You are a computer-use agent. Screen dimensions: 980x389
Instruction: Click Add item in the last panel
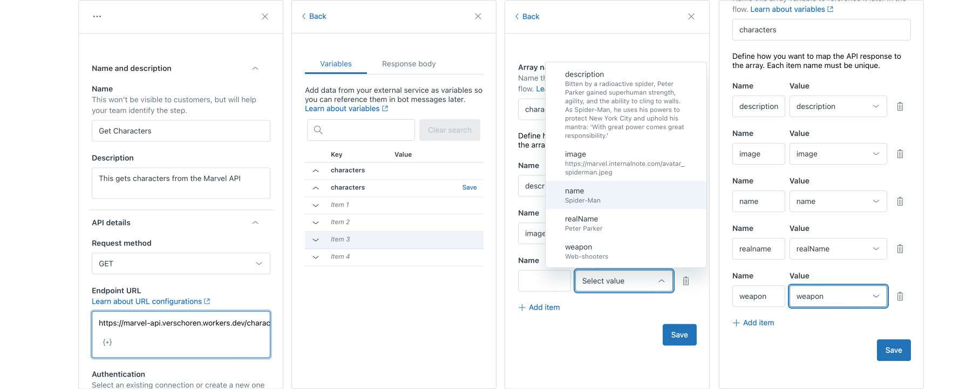tap(753, 323)
